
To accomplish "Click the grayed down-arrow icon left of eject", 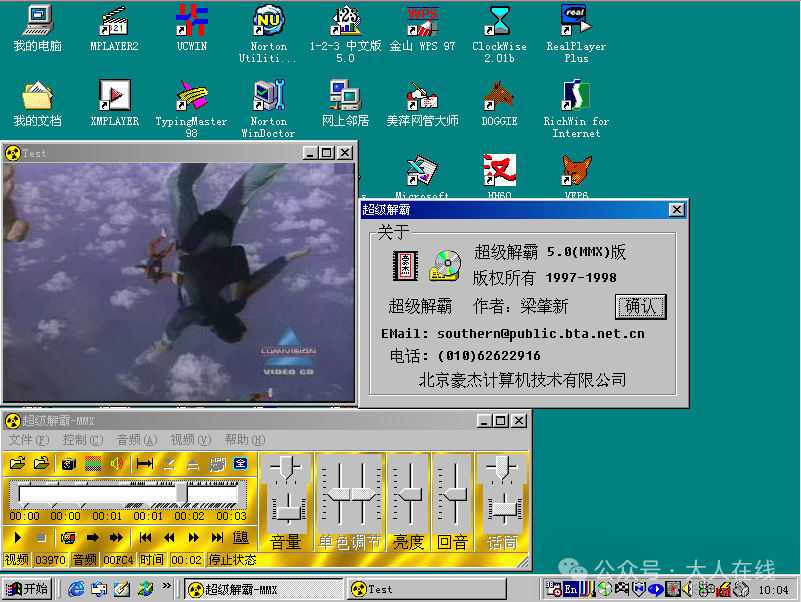I will tap(169, 464).
